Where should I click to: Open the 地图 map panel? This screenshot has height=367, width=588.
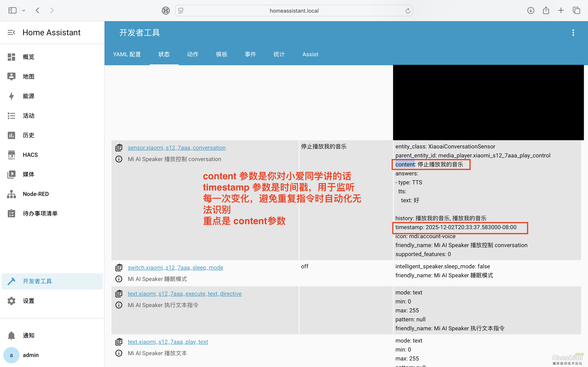pyautogui.click(x=28, y=76)
